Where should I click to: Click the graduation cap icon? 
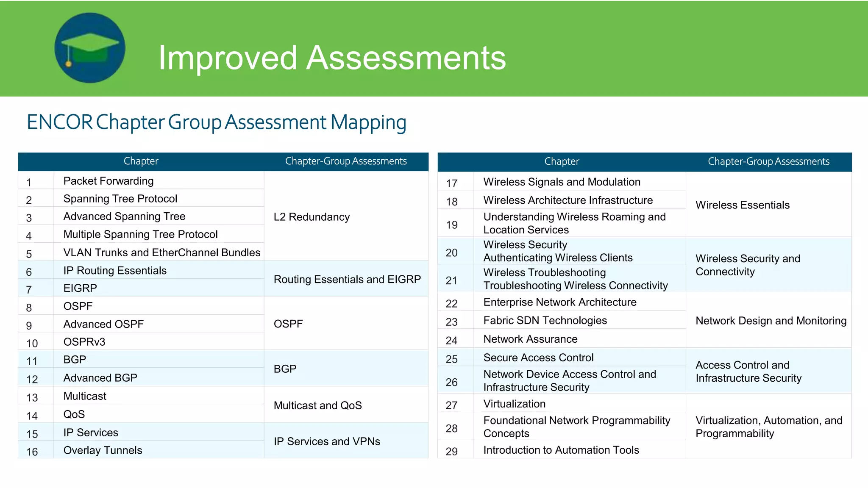[90, 48]
